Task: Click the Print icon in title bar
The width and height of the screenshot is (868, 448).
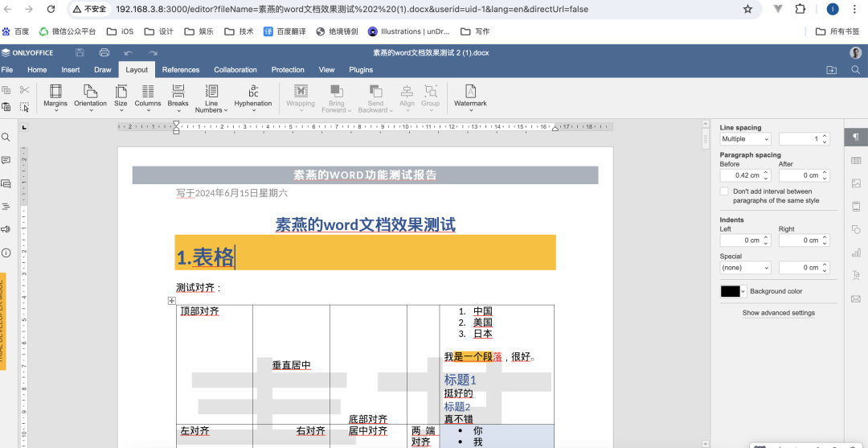Action: 104,52
